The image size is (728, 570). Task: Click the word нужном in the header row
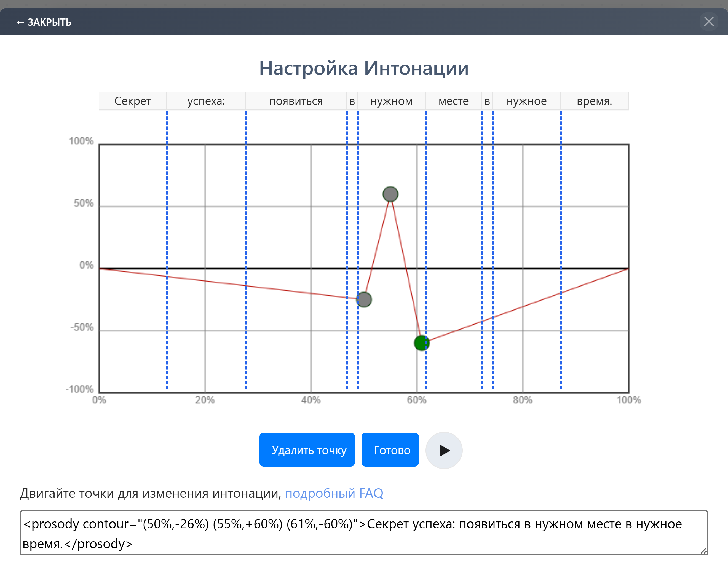click(392, 100)
